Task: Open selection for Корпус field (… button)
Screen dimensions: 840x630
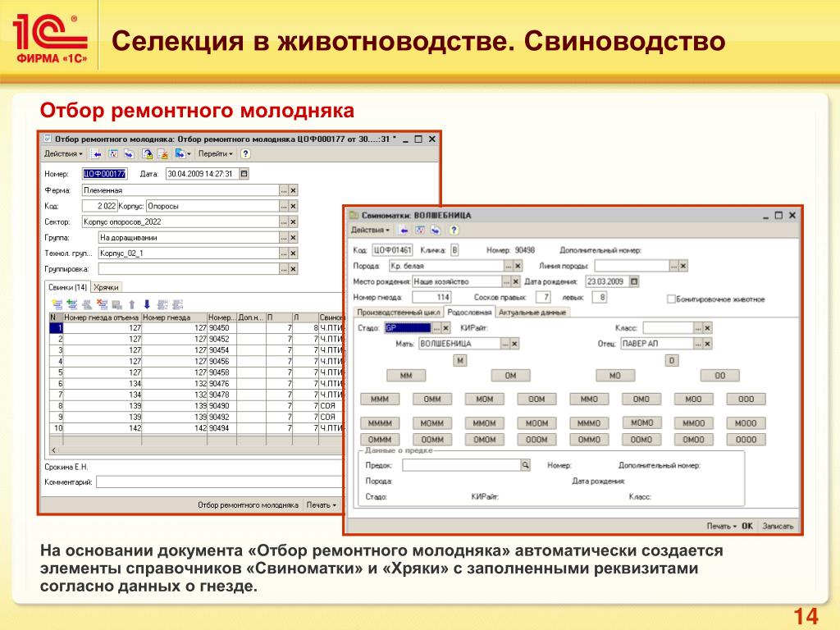Action: [x=284, y=206]
